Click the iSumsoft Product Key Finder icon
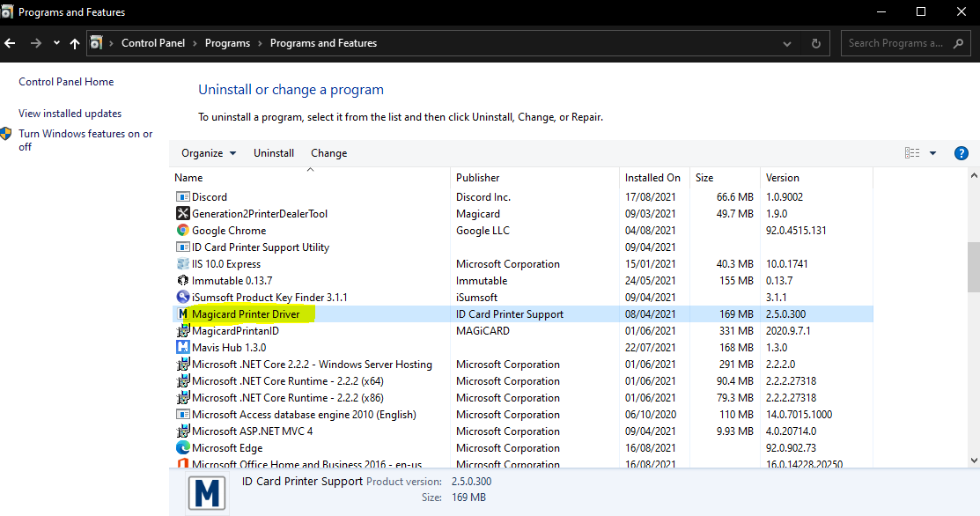 182,298
